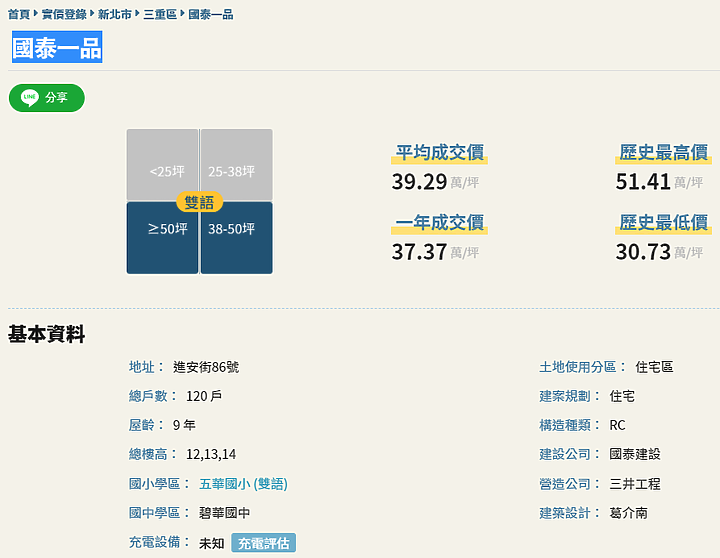The width and height of the screenshot is (720, 558).
Task: Click the 充電設備 label
Action: (159, 542)
